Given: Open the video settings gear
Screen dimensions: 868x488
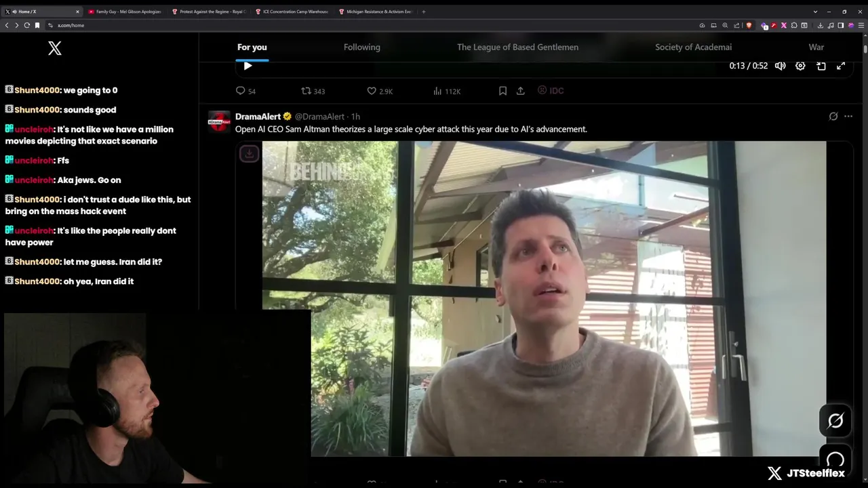Looking at the screenshot, I should 800,66.
